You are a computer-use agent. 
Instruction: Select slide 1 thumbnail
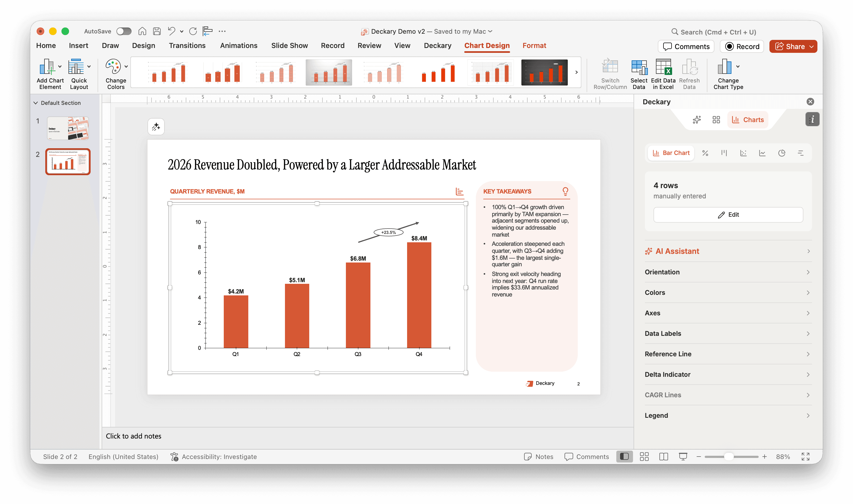(x=68, y=128)
